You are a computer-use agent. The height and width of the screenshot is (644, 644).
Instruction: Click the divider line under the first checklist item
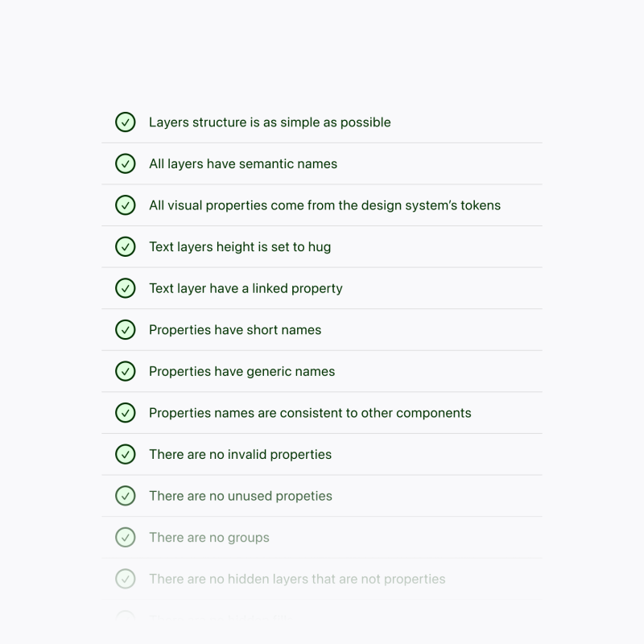(322, 142)
